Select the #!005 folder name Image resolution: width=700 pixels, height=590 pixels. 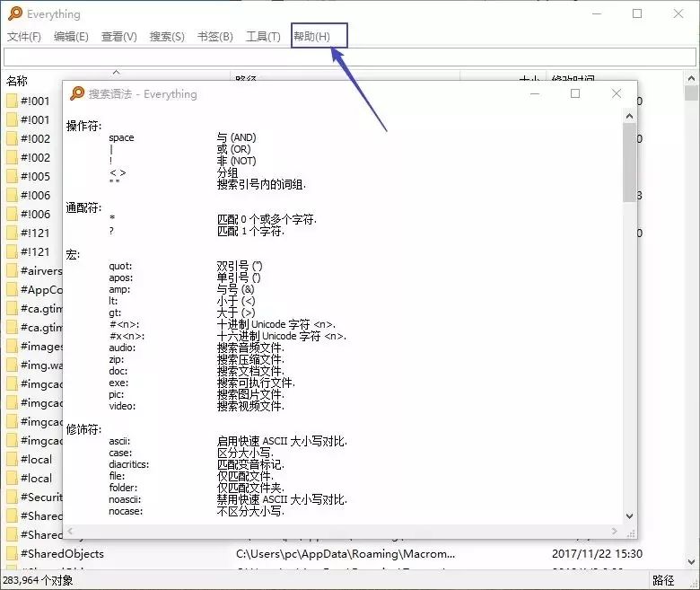[35, 176]
